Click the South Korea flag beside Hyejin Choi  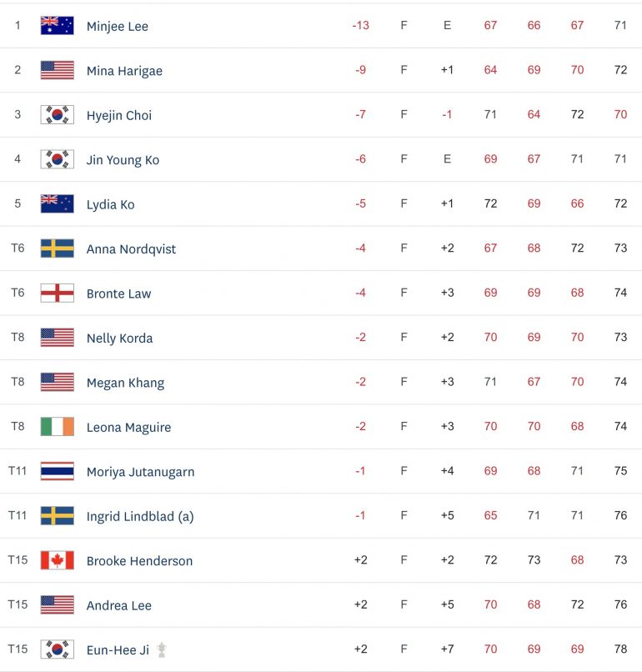click(57, 114)
